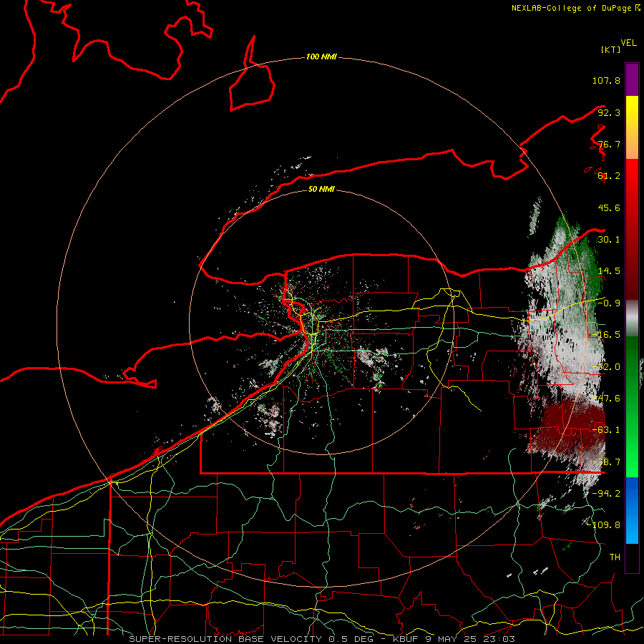Viewport: 644px width, 644px height.
Task: Click the -78.7 legend value
Action: [606, 462]
